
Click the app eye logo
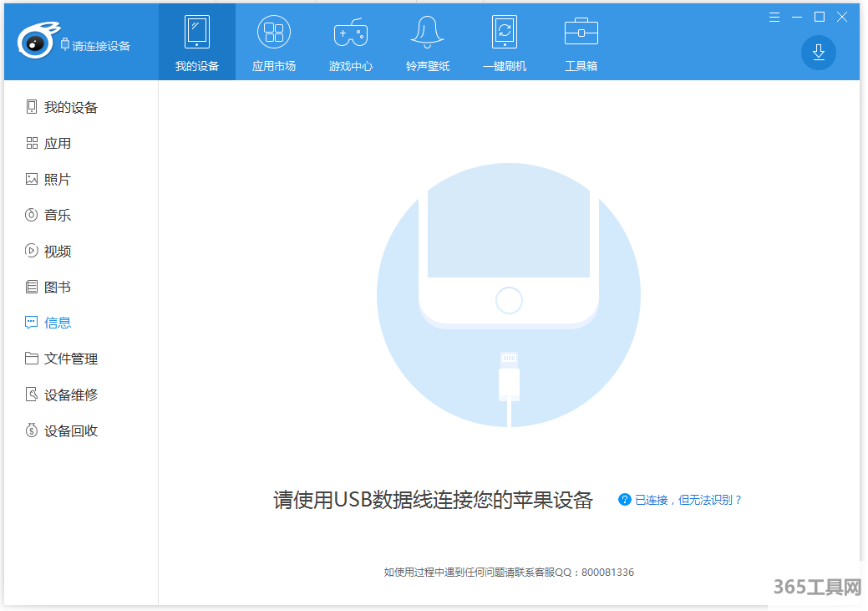[35, 43]
